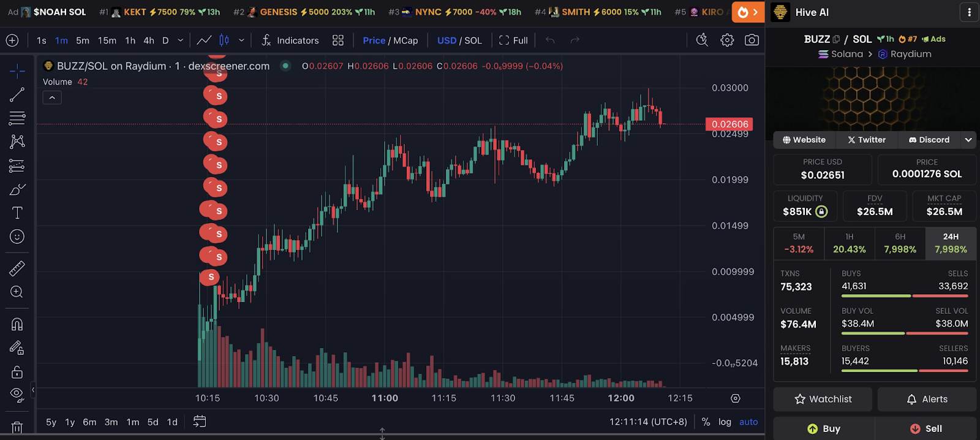The image size is (980, 440).
Task: Show more trending tokens with the fire arrow button
Action: click(x=748, y=12)
